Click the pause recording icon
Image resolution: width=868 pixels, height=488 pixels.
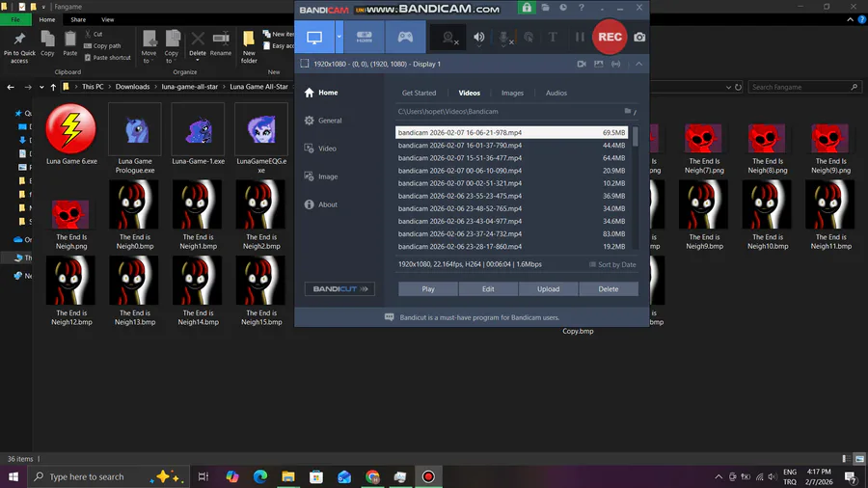click(x=580, y=37)
